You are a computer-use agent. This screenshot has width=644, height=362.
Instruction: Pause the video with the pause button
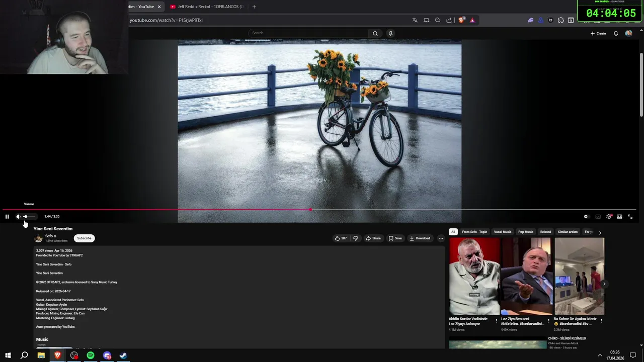pos(7,217)
